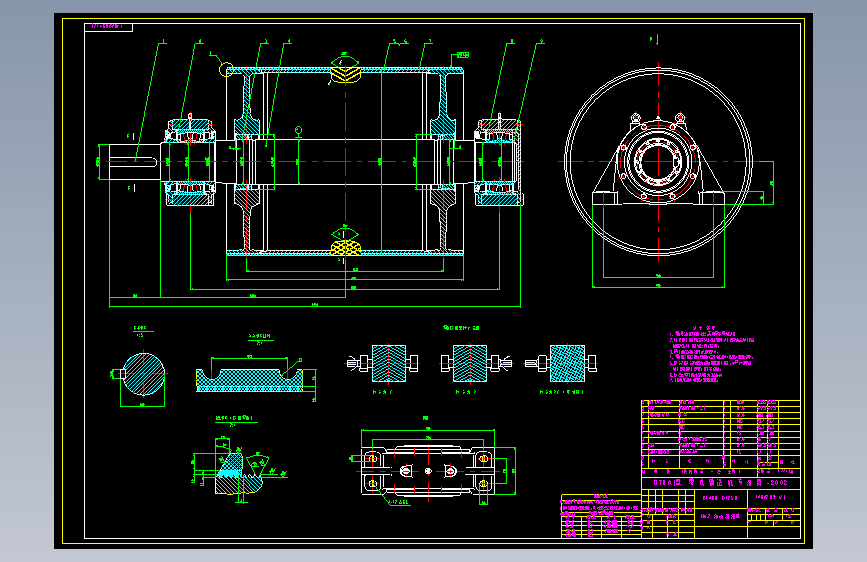Pick the right grease fitting on end view

(680, 118)
